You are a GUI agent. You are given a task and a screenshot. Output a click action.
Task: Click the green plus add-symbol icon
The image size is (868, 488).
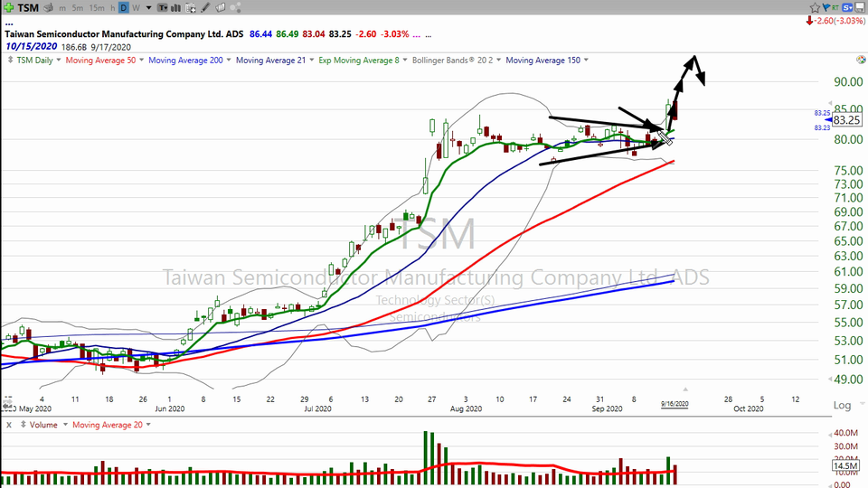tap(9, 8)
